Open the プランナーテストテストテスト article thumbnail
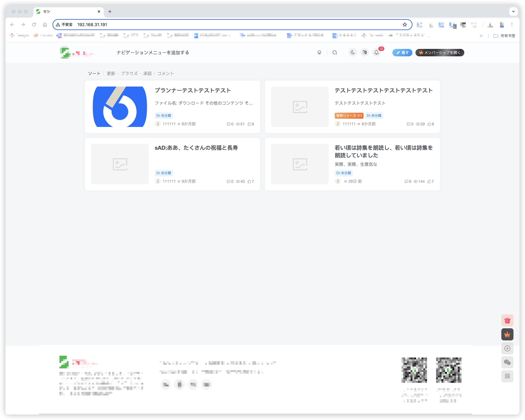525x420 pixels. [120, 107]
